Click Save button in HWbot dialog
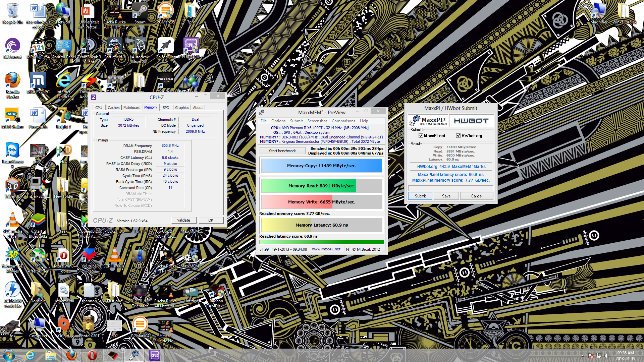This screenshot has height=362, width=644. coord(446,196)
